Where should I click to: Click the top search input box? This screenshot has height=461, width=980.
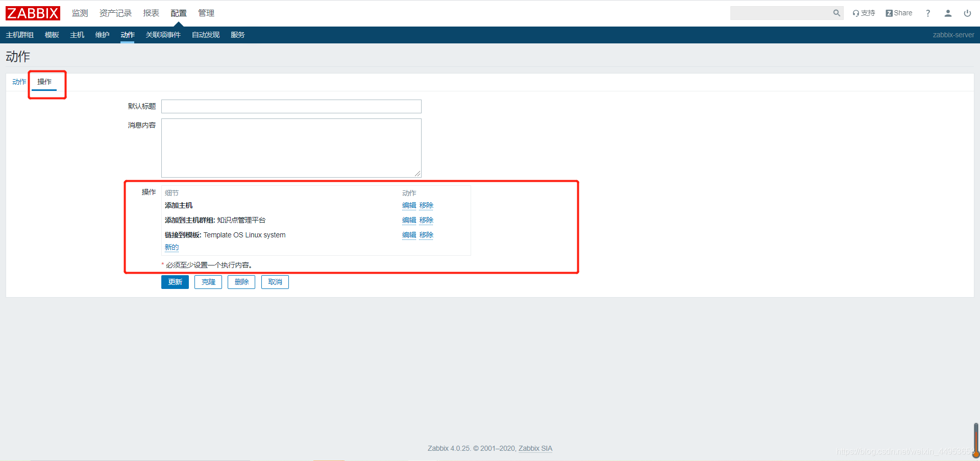(x=781, y=13)
